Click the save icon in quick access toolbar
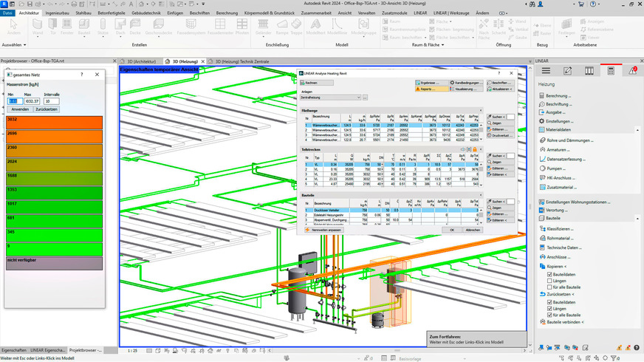 [x=30, y=4]
